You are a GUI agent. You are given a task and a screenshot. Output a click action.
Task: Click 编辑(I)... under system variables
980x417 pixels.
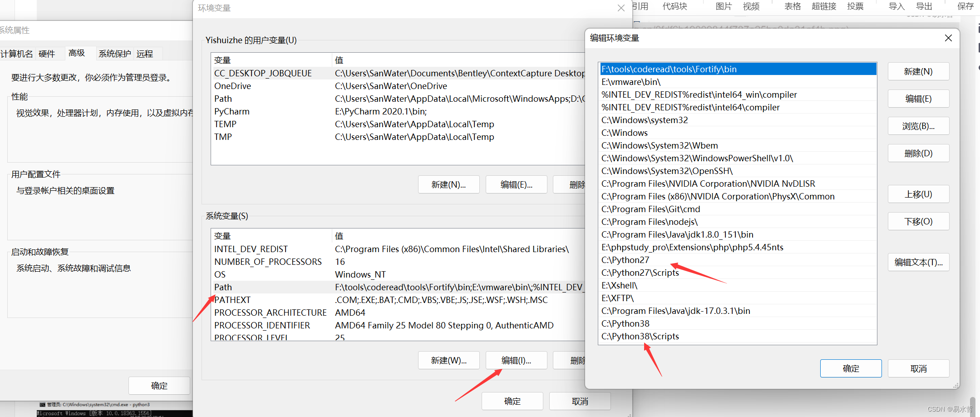(516, 360)
